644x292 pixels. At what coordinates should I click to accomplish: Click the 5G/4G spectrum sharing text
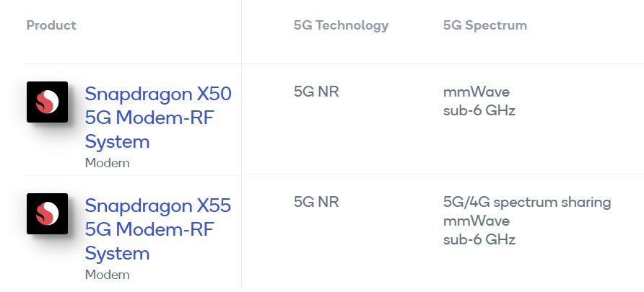pyautogui.click(x=527, y=203)
